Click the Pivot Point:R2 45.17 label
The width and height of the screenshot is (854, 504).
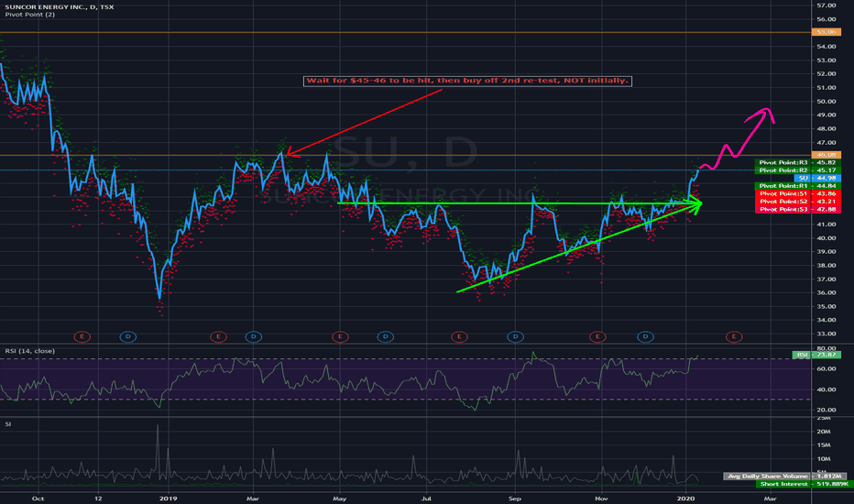click(x=798, y=170)
